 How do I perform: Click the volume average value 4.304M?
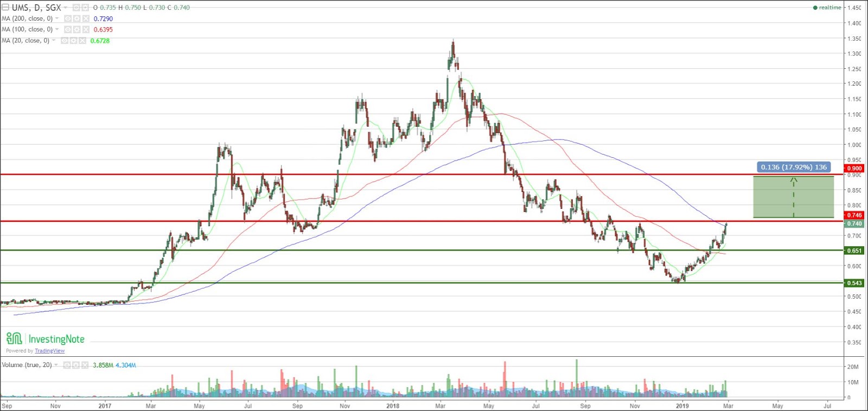click(x=125, y=365)
